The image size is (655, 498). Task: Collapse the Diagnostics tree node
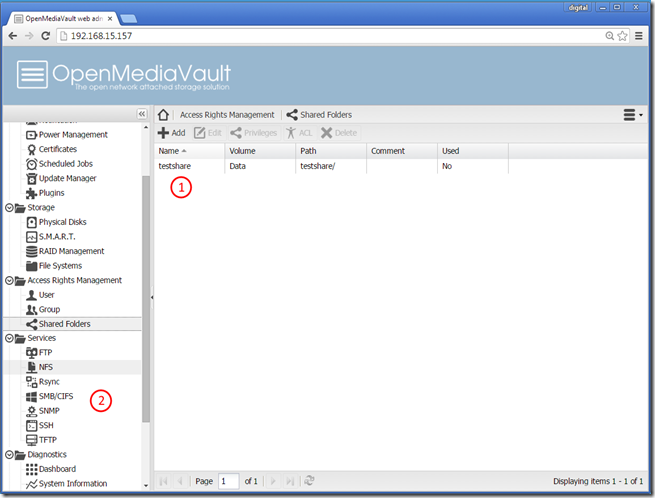coord(9,455)
